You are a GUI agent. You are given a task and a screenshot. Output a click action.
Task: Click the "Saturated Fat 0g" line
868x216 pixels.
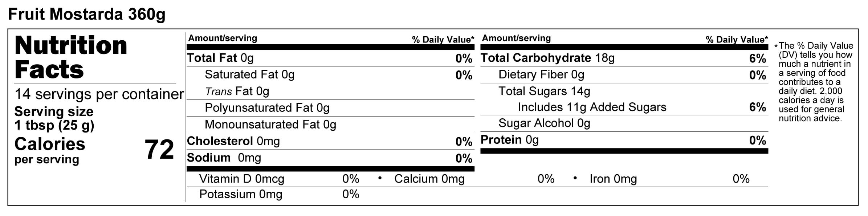[x=249, y=75]
